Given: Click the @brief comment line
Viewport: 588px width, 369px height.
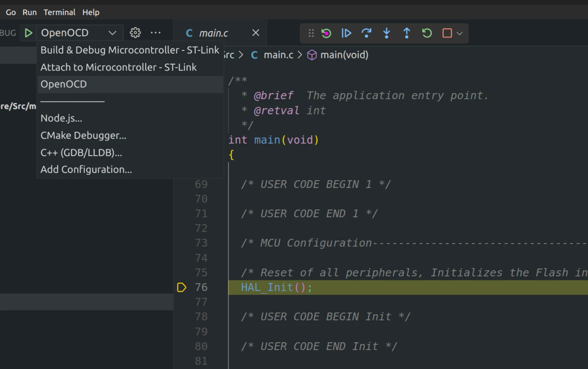Looking at the screenshot, I should click(x=365, y=95).
